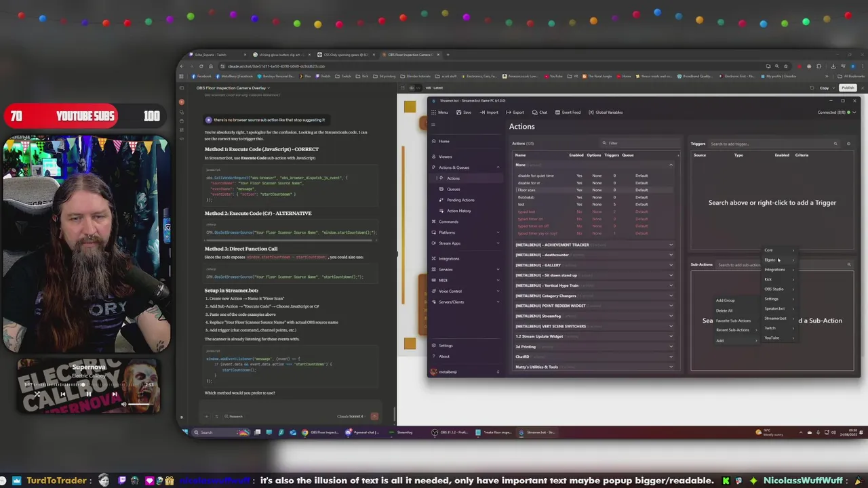Viewport: 868px width, 488px height.
Task: Open the Event Feed toolbar item
Action: [x=568, y=113]
